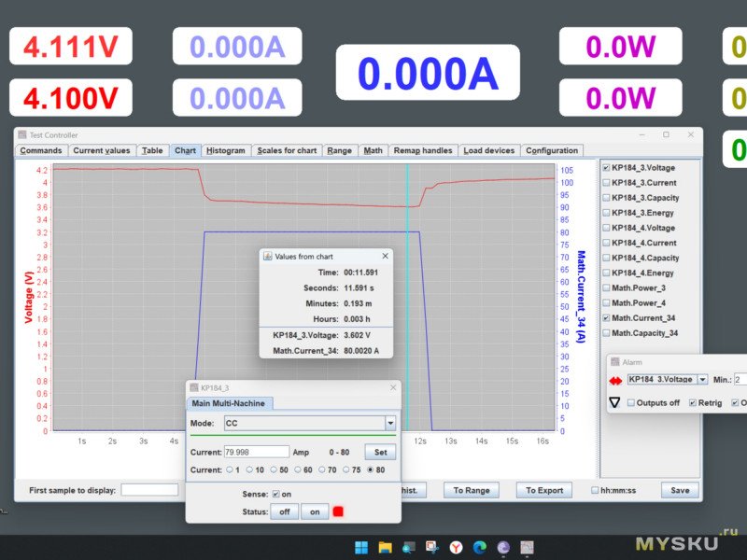This screenshot has height=560, width=747.
Task: Click the Set current button
Action: 380,452
